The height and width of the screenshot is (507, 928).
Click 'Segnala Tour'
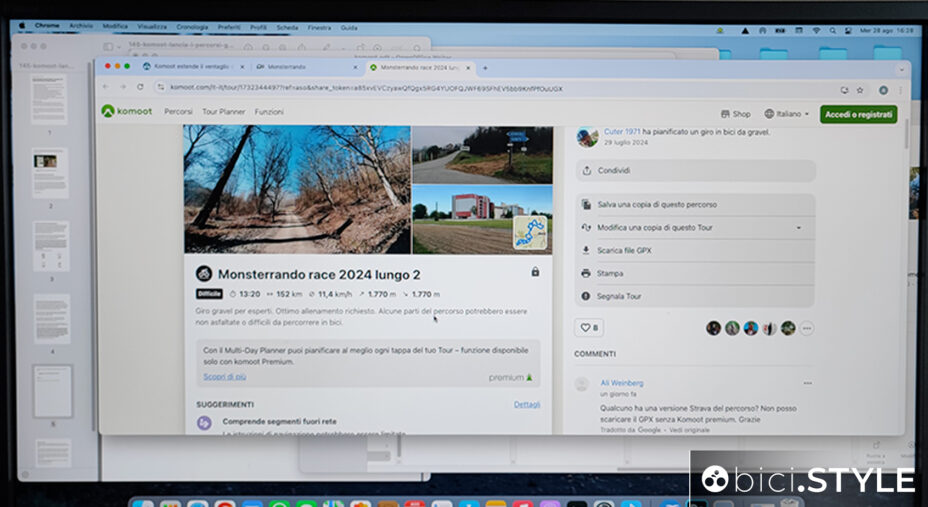(695, 296)
